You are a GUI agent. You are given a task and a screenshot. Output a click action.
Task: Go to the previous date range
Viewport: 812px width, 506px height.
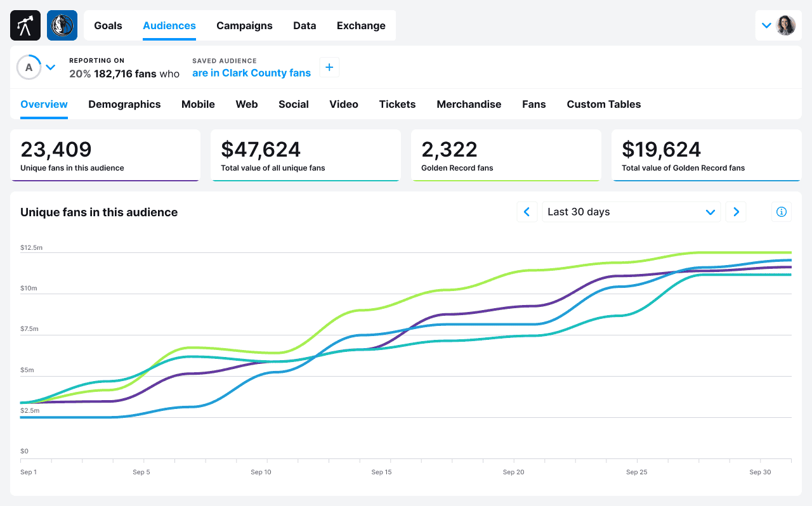click(527, 212)
